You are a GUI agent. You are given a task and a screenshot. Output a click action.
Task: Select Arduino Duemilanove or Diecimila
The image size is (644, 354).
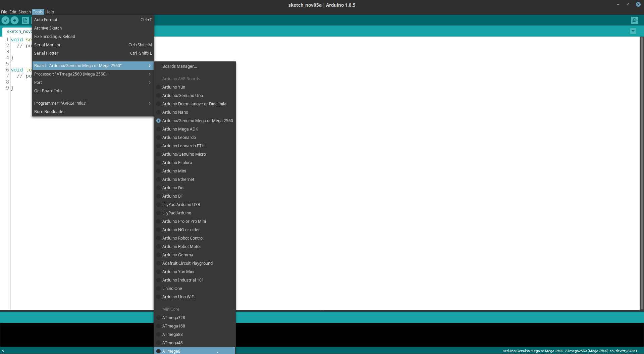(195, 104)
